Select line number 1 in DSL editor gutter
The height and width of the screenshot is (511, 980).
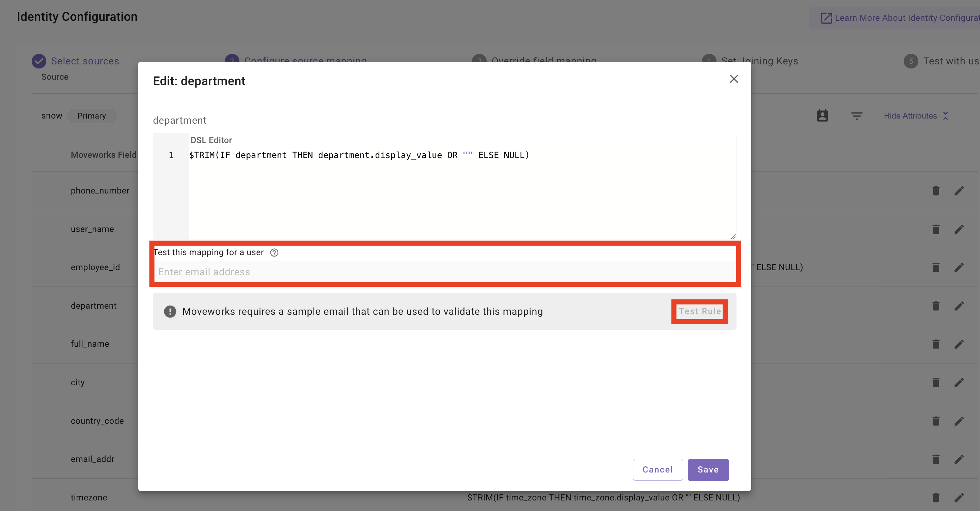[171, 155]
